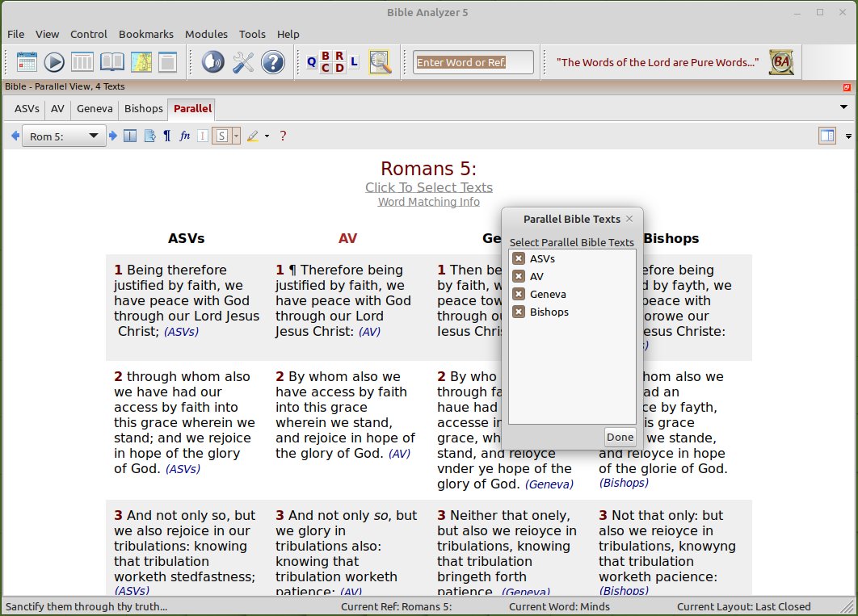This screenshot has width=858, height=616.
Task: Click the red float pane button
Action: (x=847, y=87)
